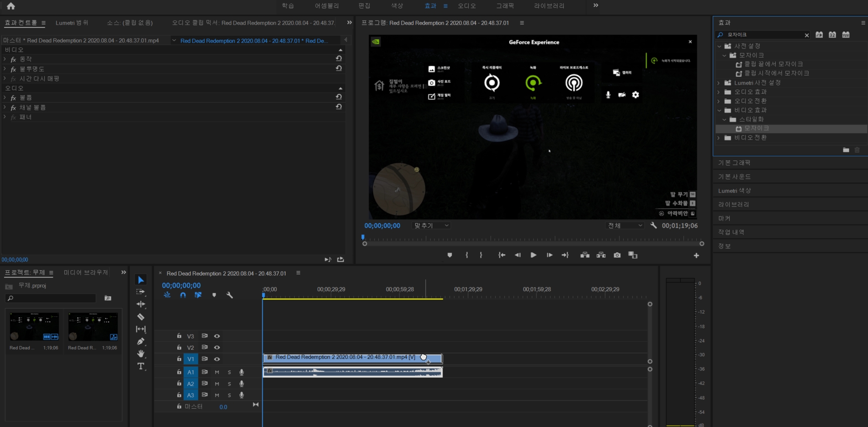Click the comparison view button

(633, 255)
